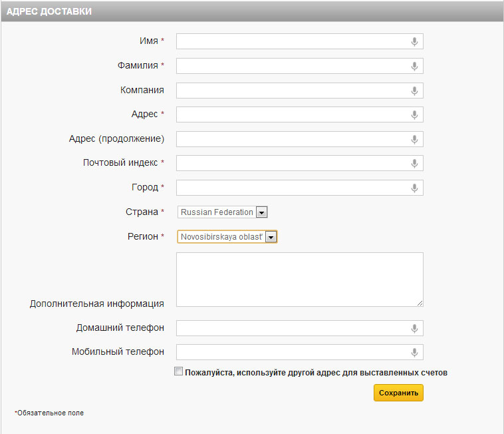The image size is (504, 434).
Task: Click microphone icon in Адрес field
Action: (414, 114)
